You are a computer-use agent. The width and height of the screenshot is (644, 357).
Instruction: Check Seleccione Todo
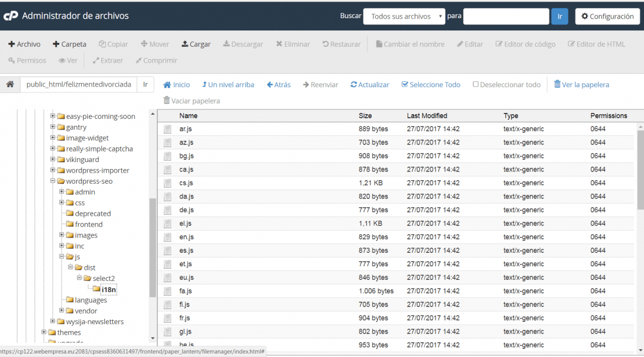pyautogui.click(x=431, y=84)
